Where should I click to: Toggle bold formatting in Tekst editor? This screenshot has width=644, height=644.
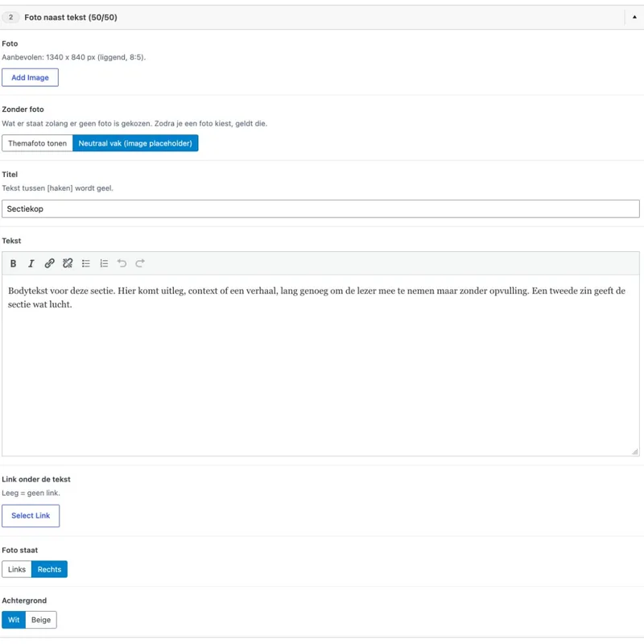coord(13,263)
